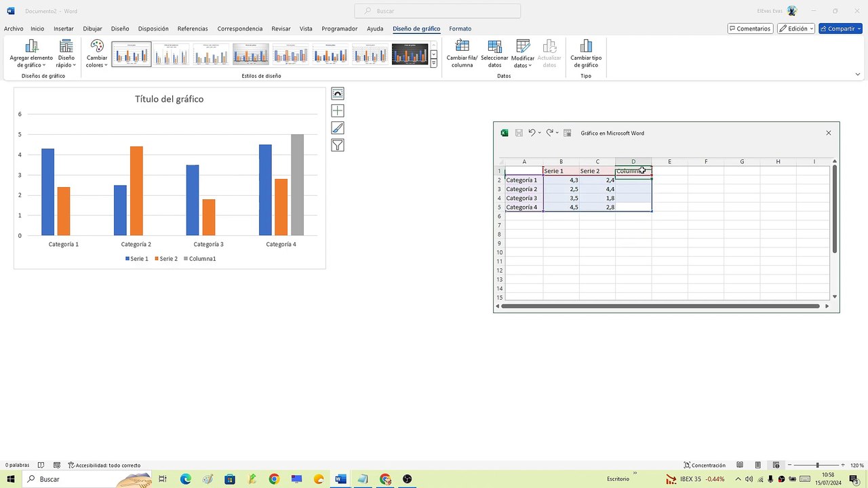
Task: Switch to the Insertar tab
Action: point(64,28)
